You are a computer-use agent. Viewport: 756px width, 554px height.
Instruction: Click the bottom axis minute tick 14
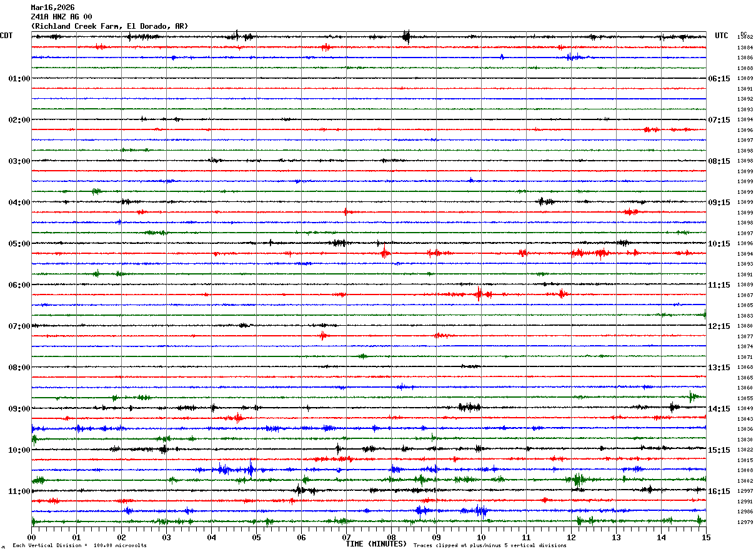[661, 537]
